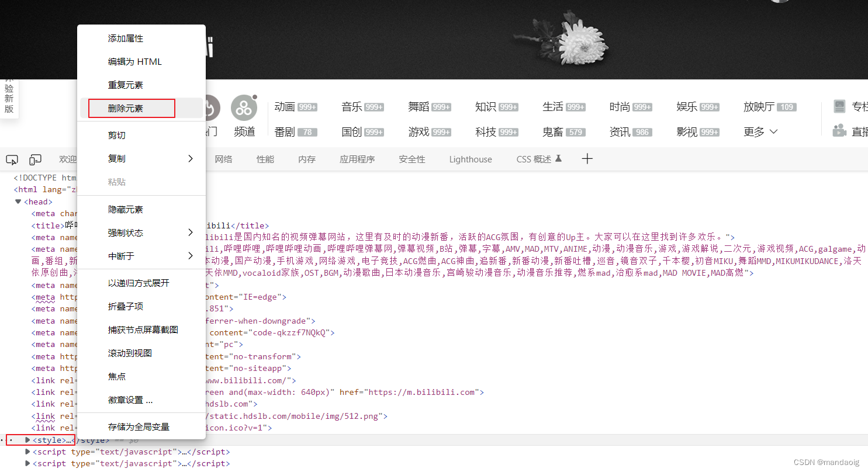Switch to the 应用程序 DevTools tab

click(x=357, y=159)
